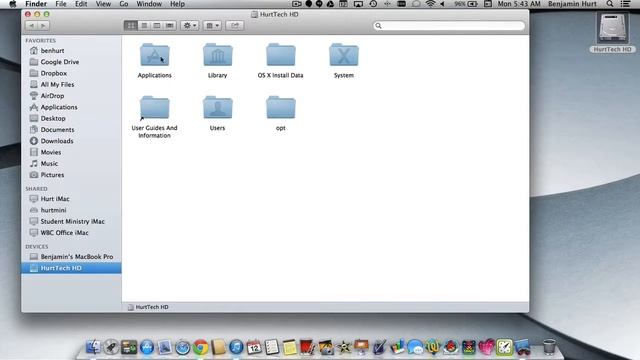Open the Edit menu

point(81,4)
